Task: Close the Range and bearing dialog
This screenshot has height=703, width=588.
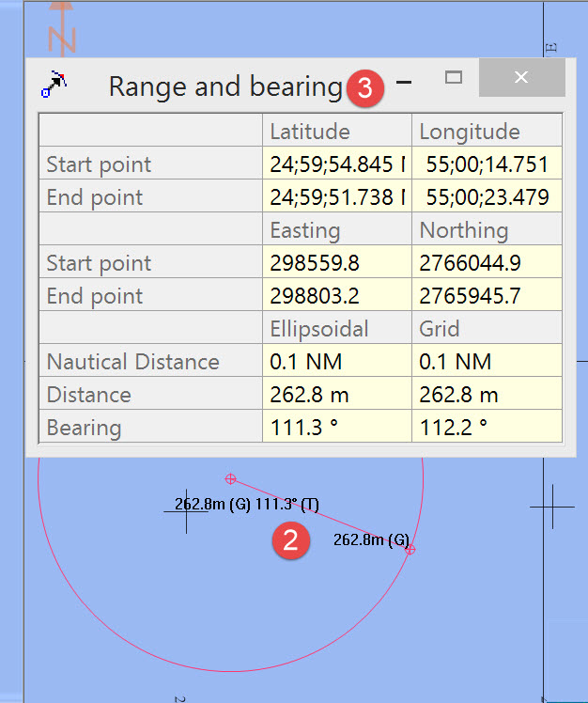Action: pos(521,78)
